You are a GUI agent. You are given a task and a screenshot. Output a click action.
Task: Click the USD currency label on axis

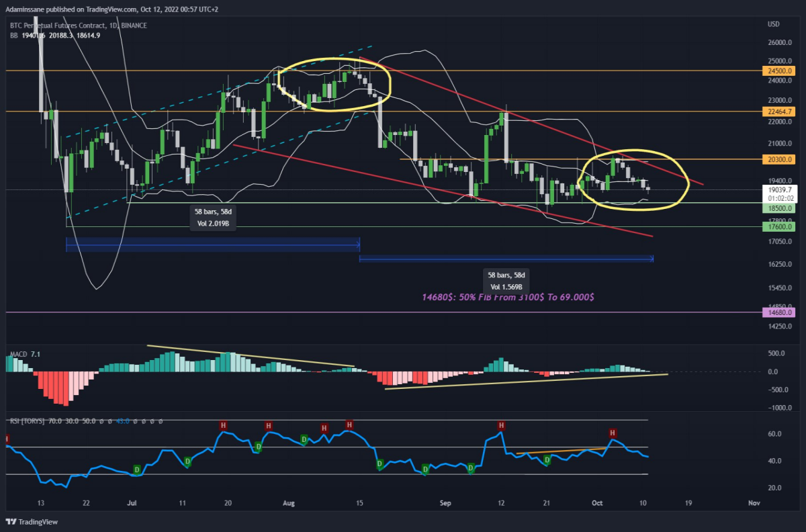[774, 25]
